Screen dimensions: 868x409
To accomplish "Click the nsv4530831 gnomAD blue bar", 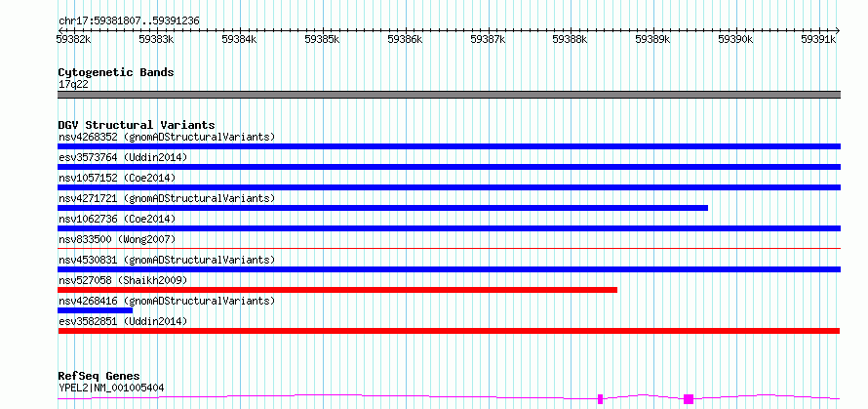I will (449, 269).
